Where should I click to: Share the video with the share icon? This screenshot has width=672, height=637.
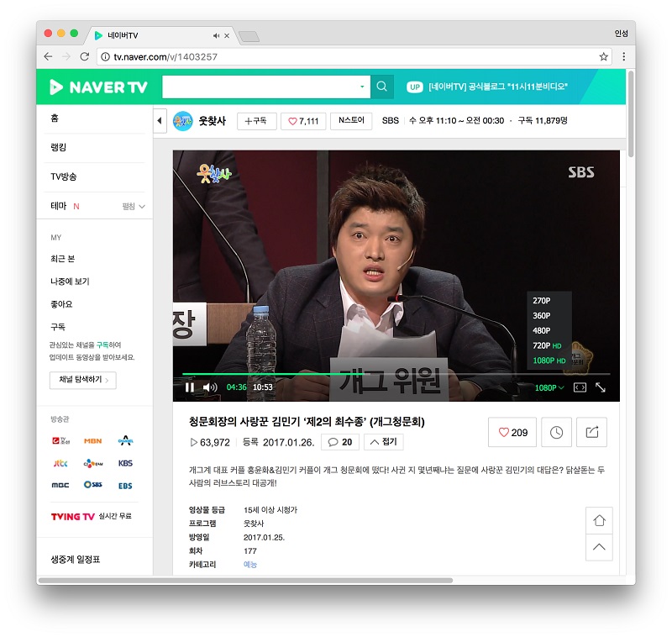[x=592, y=433]
